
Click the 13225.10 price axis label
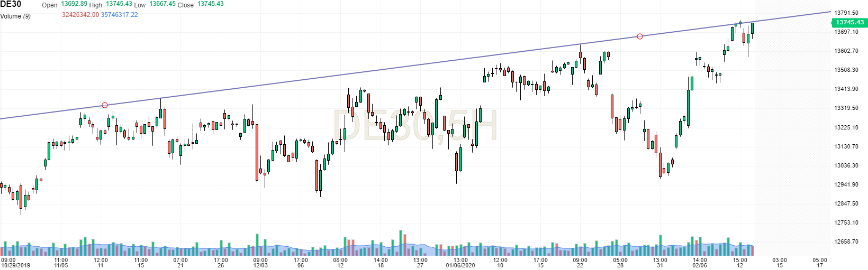(x=846, y=127)
